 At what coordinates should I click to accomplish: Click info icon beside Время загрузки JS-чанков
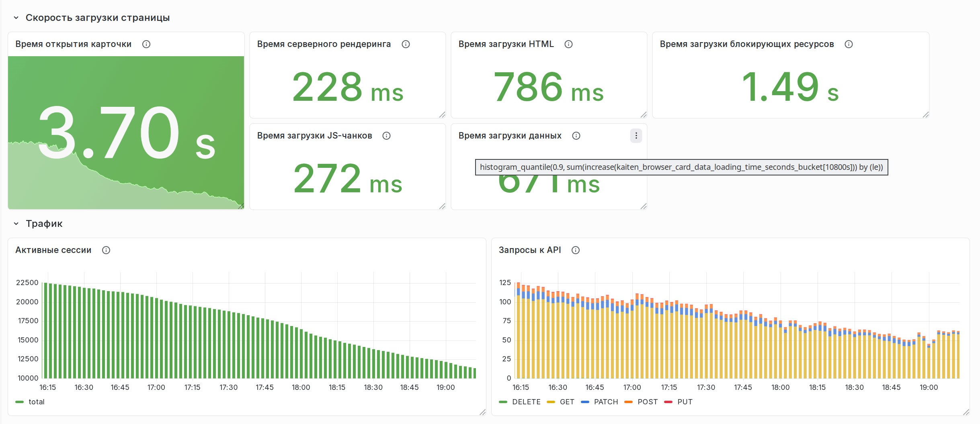pos(386,136)
